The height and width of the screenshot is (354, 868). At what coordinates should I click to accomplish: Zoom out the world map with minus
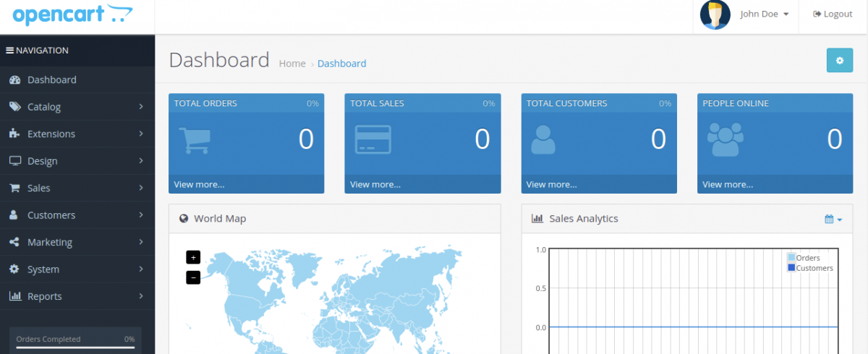click(193, 277)
